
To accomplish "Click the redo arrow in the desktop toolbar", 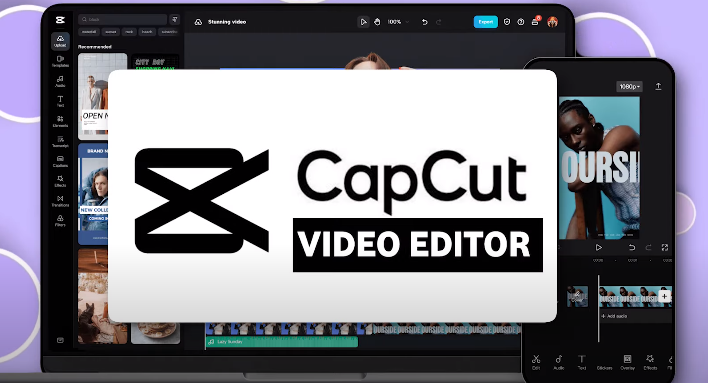I will click(x=438, y=22).
